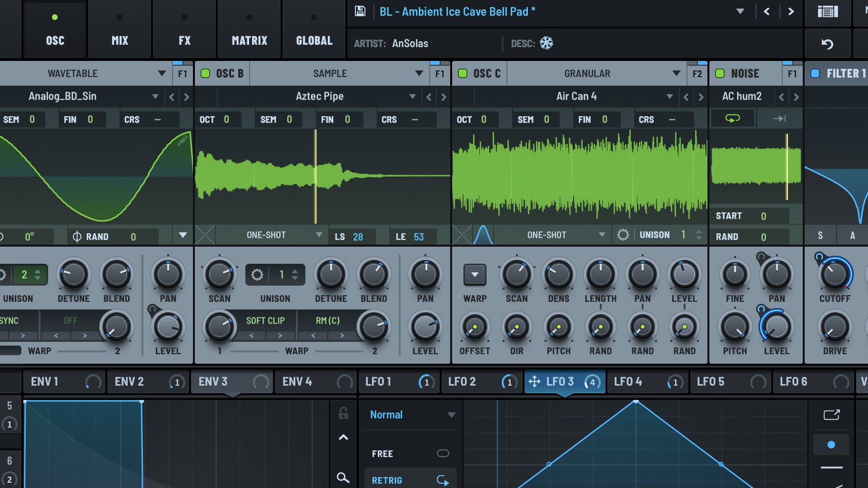
Task: Save the current preset with the disk icon
Action: [x=361, y=11]
